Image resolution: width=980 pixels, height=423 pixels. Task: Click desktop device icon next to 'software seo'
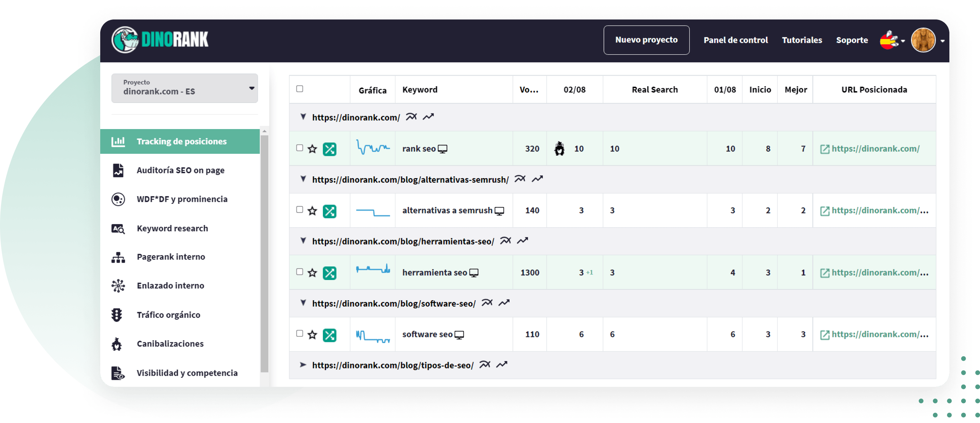tap(459, 335)
